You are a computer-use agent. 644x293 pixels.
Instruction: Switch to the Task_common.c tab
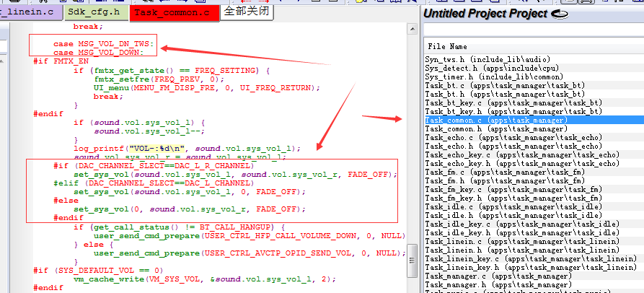coord(174,13)
